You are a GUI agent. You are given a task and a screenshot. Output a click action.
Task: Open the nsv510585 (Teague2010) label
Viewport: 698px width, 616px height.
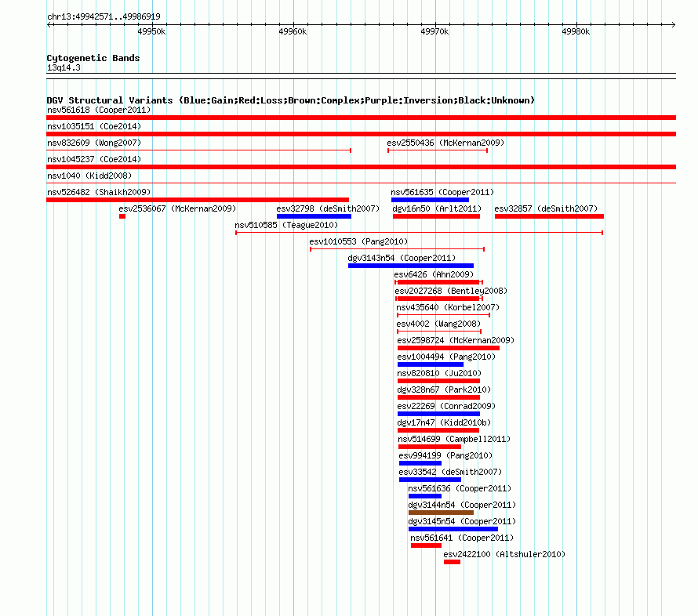[286, 225]
